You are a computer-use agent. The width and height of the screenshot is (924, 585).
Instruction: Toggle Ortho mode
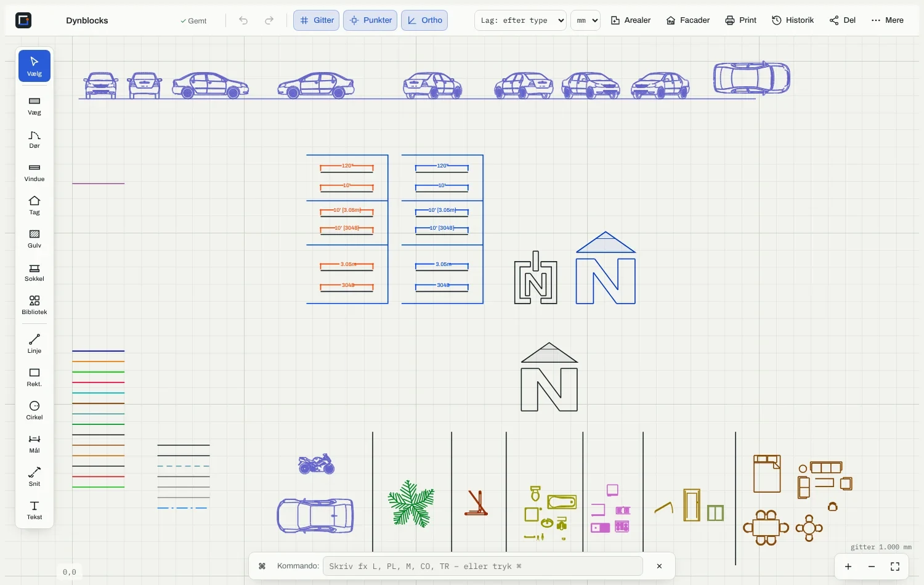click(x=424, y=20)
